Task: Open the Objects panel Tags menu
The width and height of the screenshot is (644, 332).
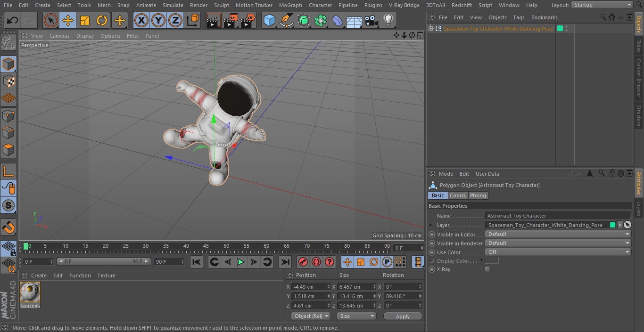Action: [519, 17]
